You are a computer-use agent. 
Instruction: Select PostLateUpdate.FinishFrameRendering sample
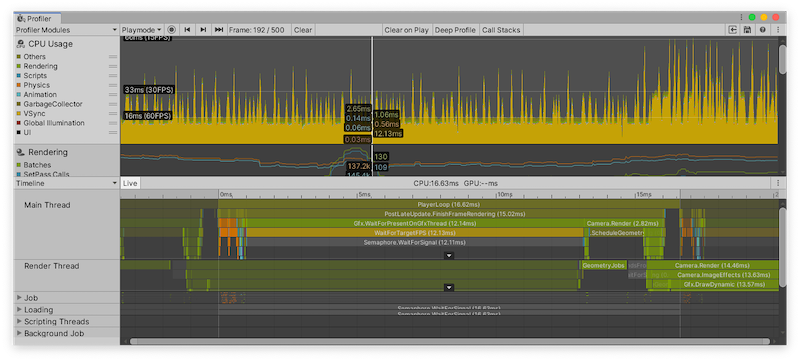coord(455,214)
